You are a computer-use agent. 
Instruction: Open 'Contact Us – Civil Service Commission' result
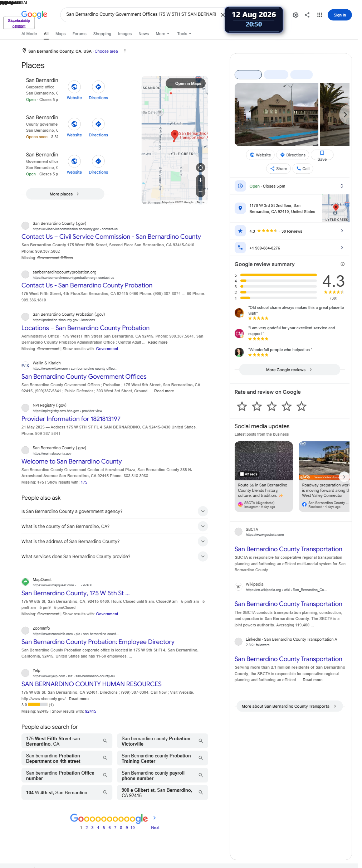coord(111,237)
